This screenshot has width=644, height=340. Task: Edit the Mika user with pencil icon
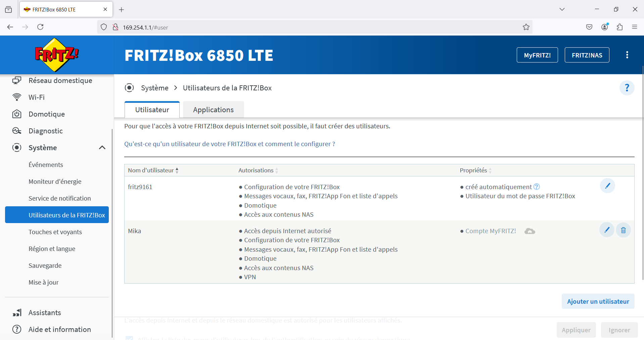pyautogui.click(x=607, y=230)
